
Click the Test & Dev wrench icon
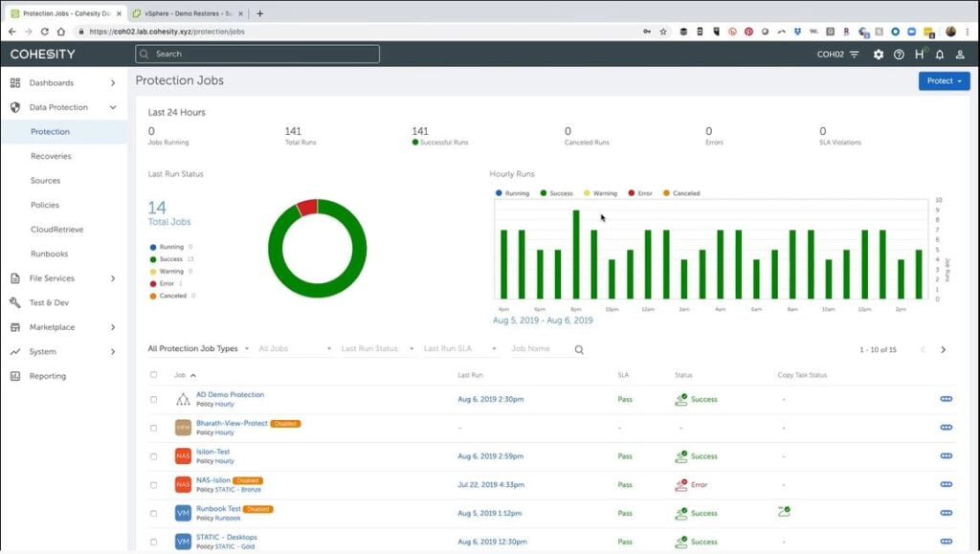pos(15,302)
